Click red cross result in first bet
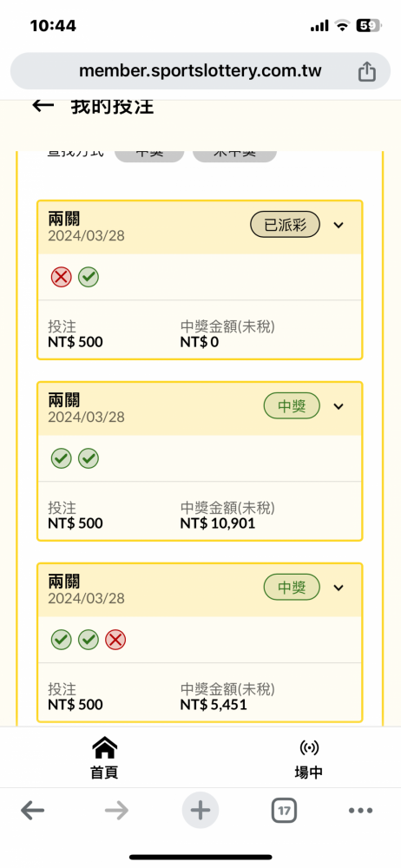This screenshot has width=401, height=868. coord(61,277)
